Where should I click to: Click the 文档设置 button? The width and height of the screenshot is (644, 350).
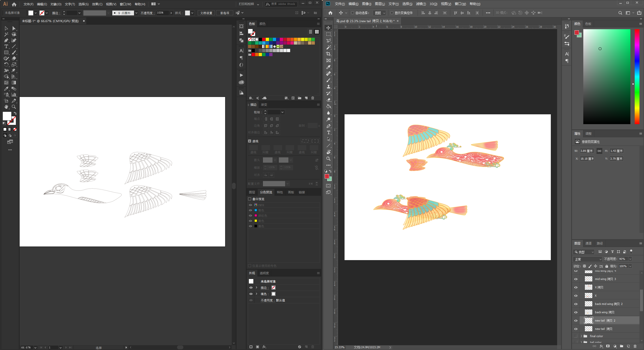pyautogui.click(x=206, y=13)
